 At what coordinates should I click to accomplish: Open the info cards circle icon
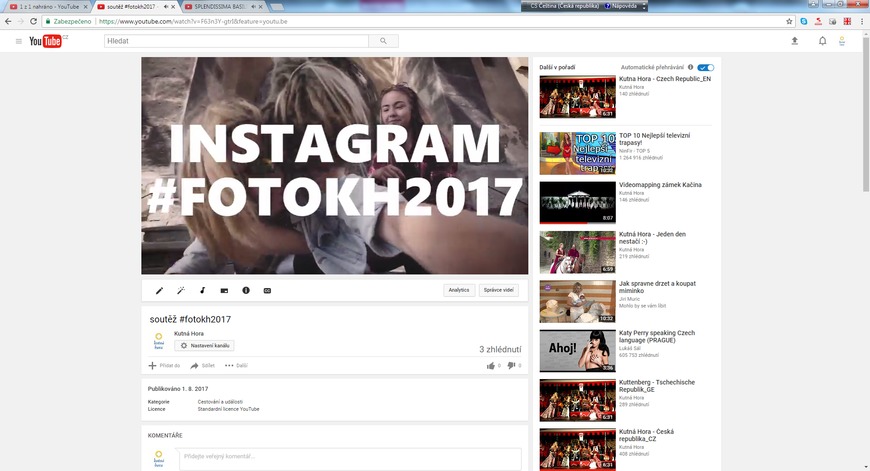[246, 290]
